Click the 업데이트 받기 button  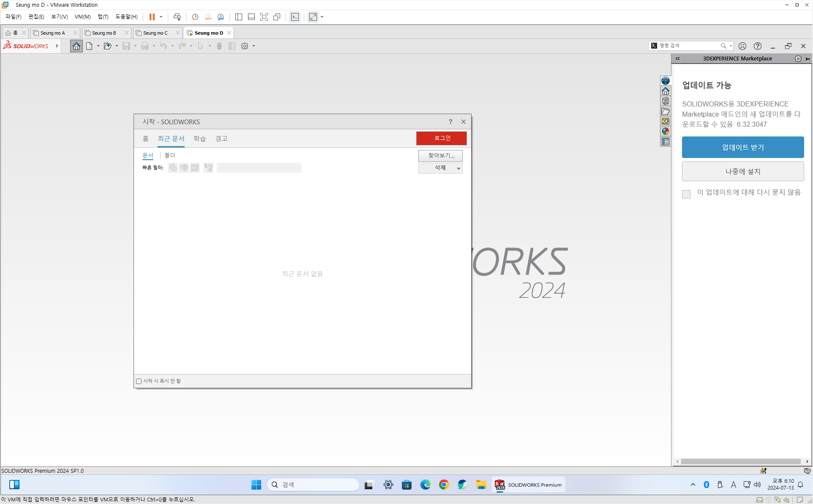742,147
